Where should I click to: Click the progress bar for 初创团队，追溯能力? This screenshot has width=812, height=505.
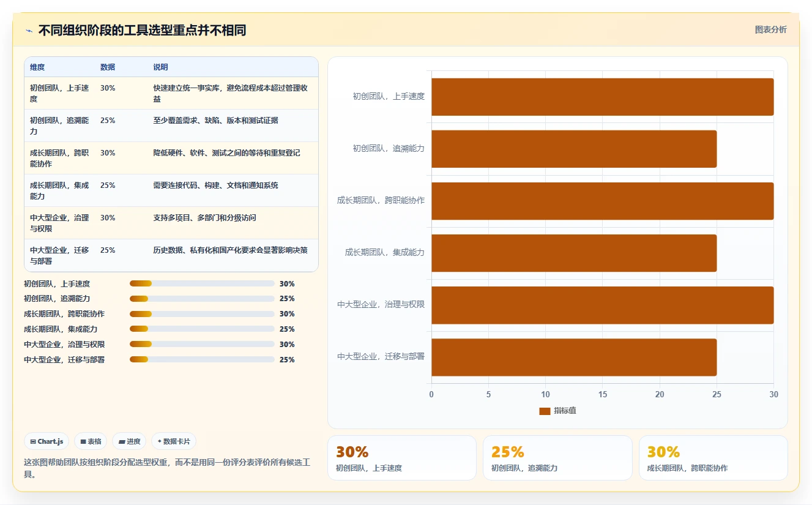pos(202,299)
